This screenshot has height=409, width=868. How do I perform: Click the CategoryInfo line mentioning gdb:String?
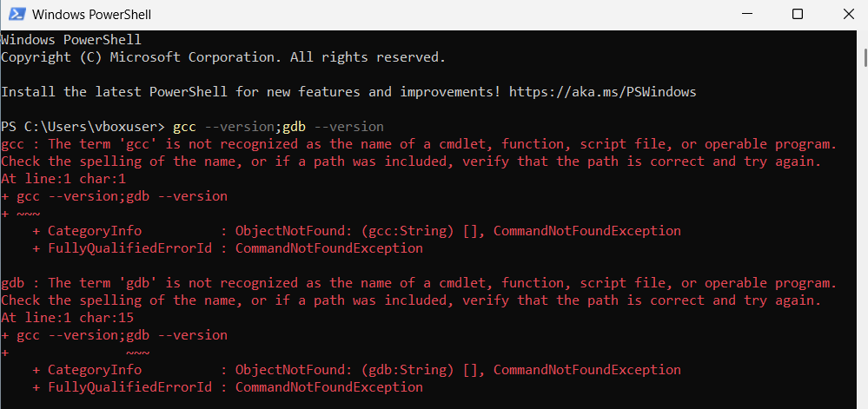pos(356,370)
